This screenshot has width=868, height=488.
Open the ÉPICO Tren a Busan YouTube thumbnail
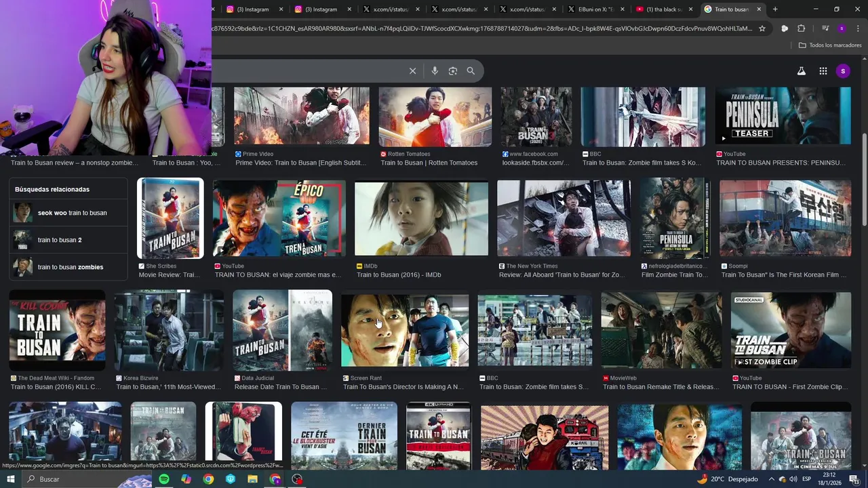[279, 218]
